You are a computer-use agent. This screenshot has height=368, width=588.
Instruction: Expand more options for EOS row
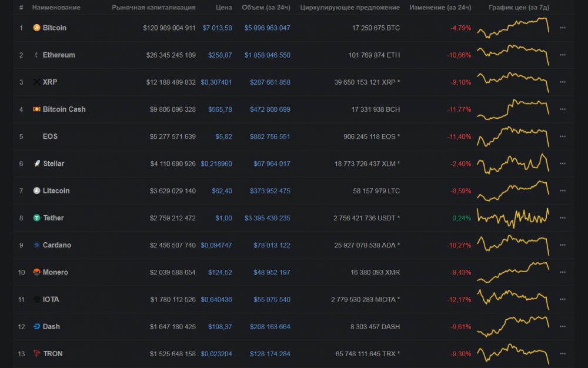pyautogui.click(x=563, y=136)
